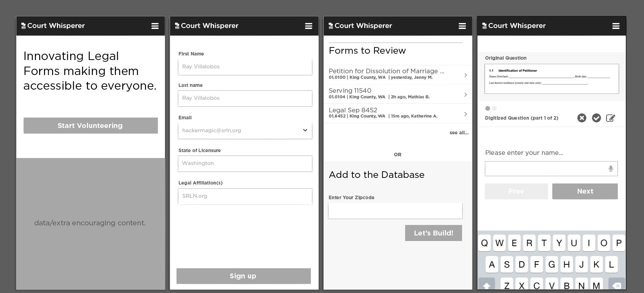Approve the digitized question with checkmark icon

[x=596, y=118]
